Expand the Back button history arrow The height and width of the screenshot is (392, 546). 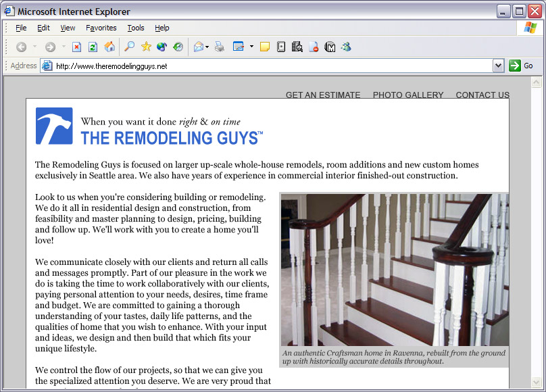click(x=34, y=47)
